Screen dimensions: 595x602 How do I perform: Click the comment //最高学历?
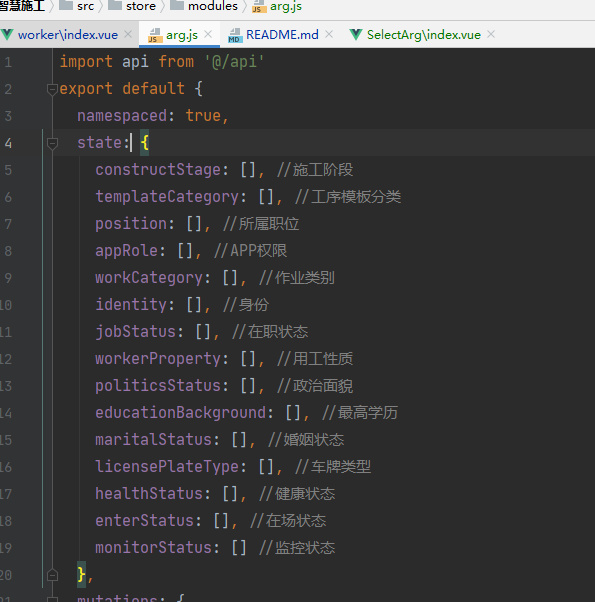click(x=360, y=413)
